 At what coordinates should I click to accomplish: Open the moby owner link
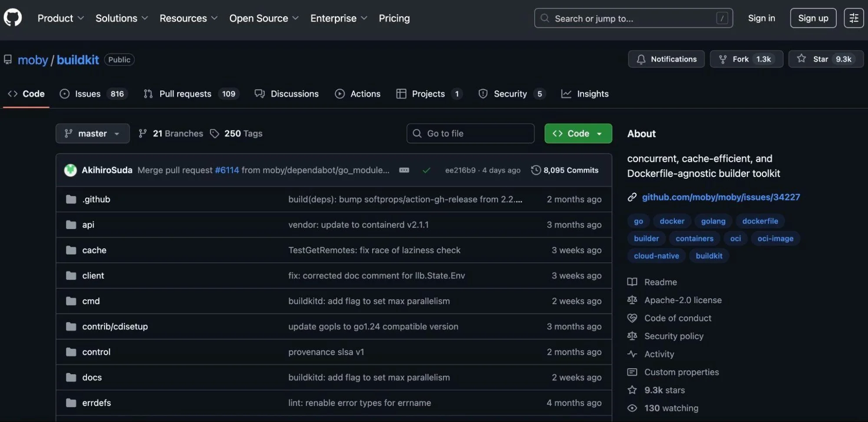33,60
